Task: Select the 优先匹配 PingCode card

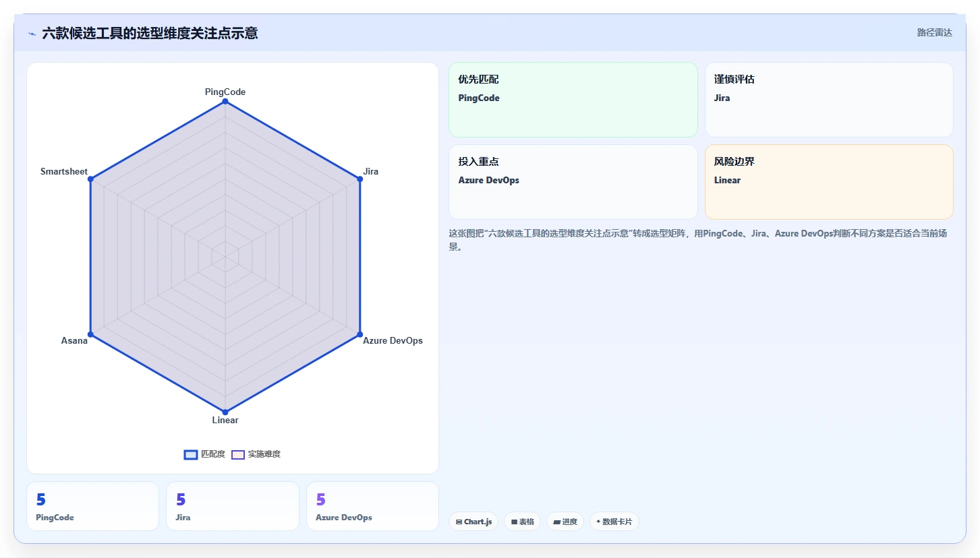Action: click(x=573, y=100)
